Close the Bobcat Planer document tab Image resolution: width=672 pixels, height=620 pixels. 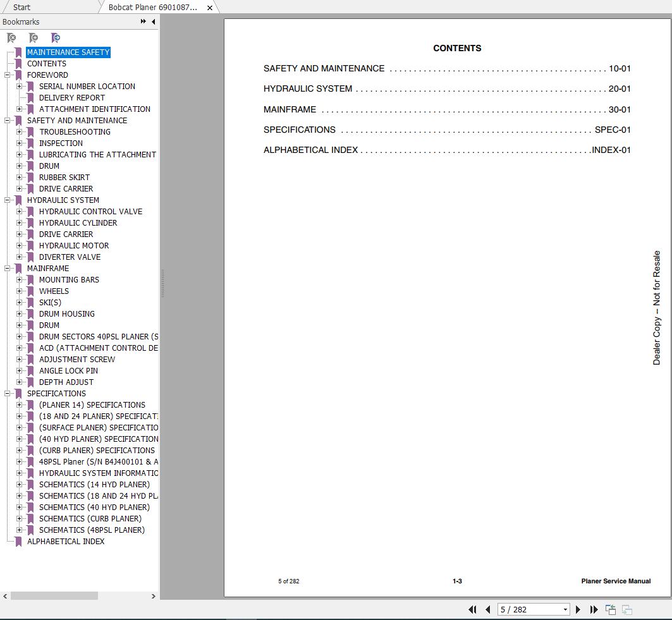pos(210,8)
